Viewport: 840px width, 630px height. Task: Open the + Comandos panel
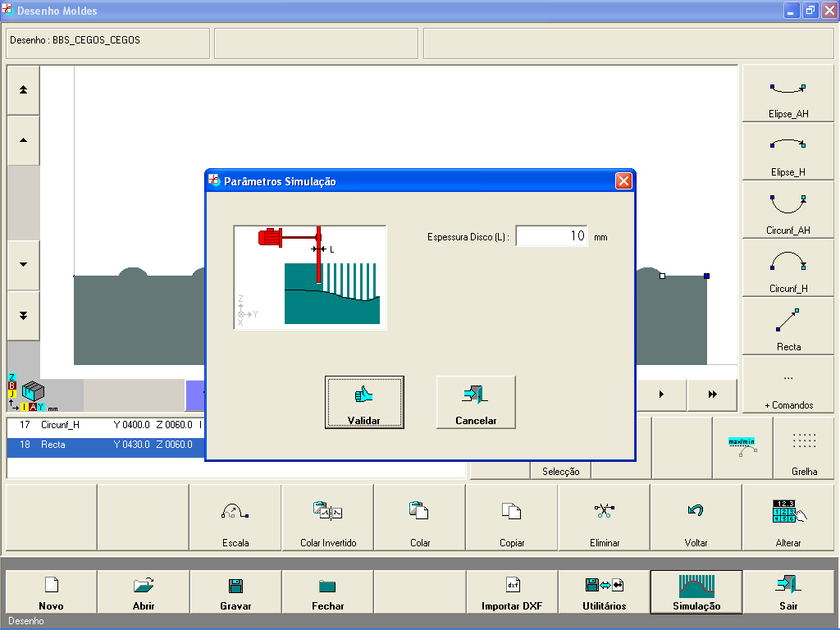(x=788, y=385)
